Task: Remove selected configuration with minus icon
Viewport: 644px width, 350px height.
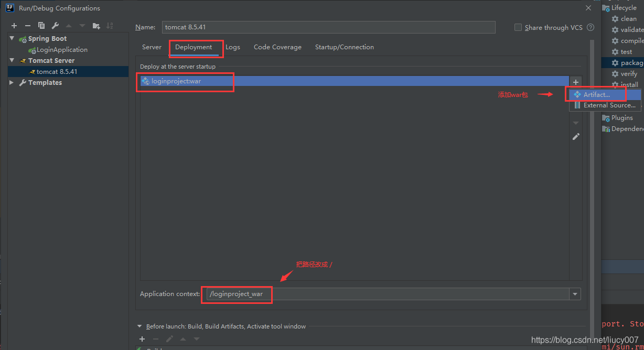Action: coord(28,26)
